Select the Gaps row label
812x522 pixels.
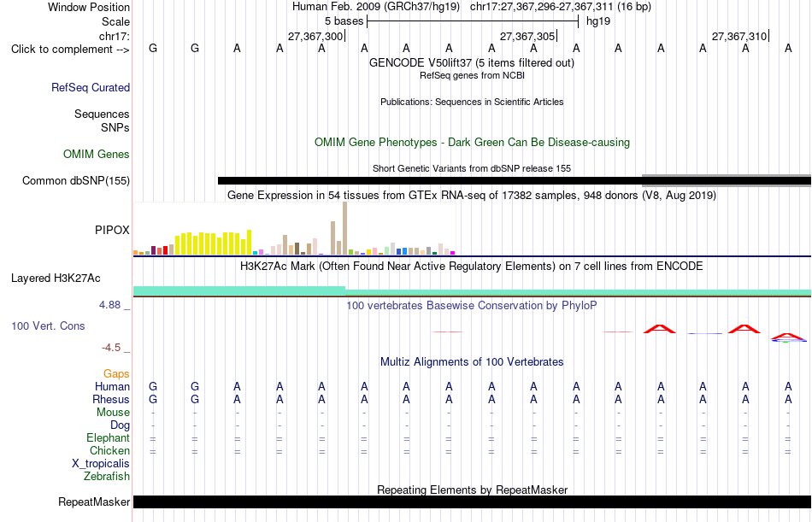(116, 374)
